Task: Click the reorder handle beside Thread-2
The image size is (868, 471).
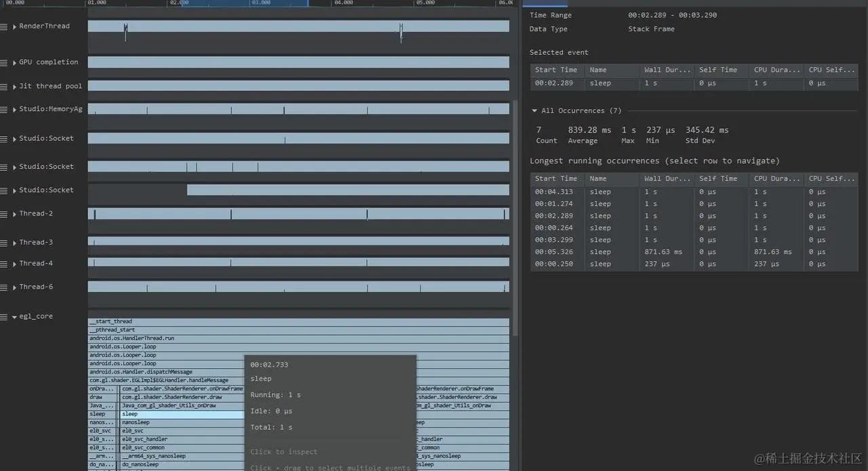Action: click(4, 214)
